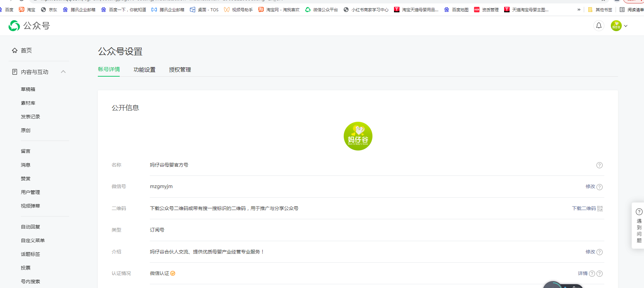Open 淘宝 bookmark
The height and width of the screenshot is (288, 644).
pyautogui.click(x=27, y=10)
